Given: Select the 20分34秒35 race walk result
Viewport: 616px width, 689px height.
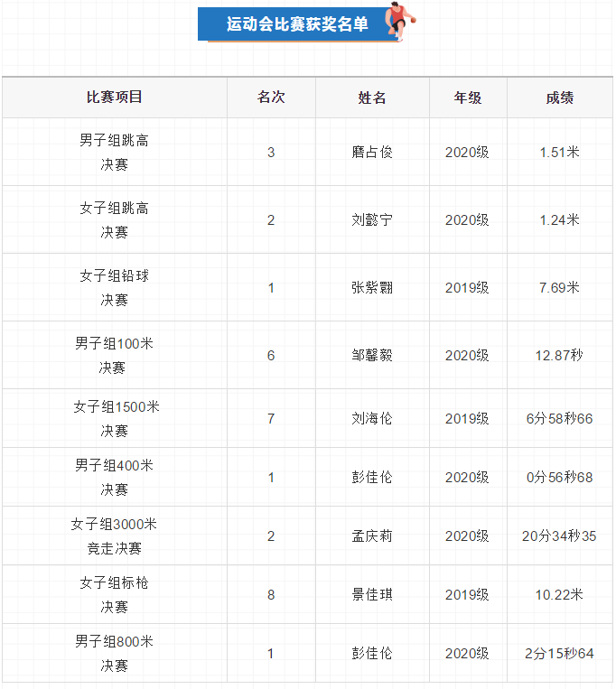Looking at the screenshot, I should tap(559, 536).
